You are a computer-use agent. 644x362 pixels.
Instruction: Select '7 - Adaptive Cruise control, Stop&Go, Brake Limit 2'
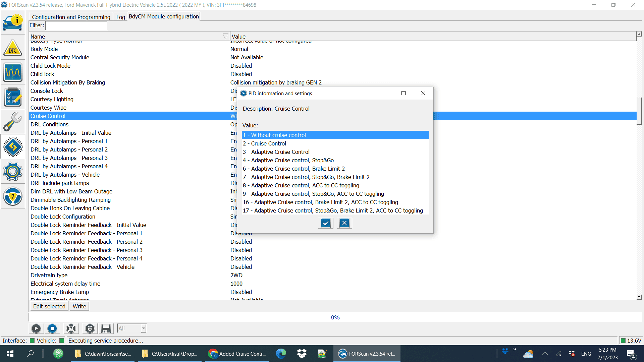point(335,177)
